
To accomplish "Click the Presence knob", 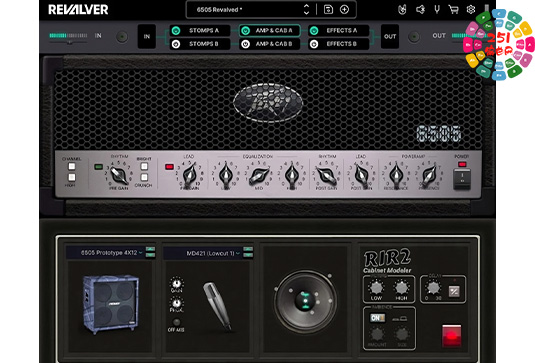I will [x=429, y=175].
